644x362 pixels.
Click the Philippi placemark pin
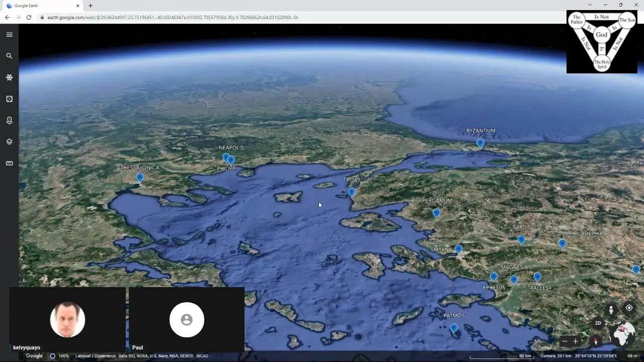tap(231, 160)
